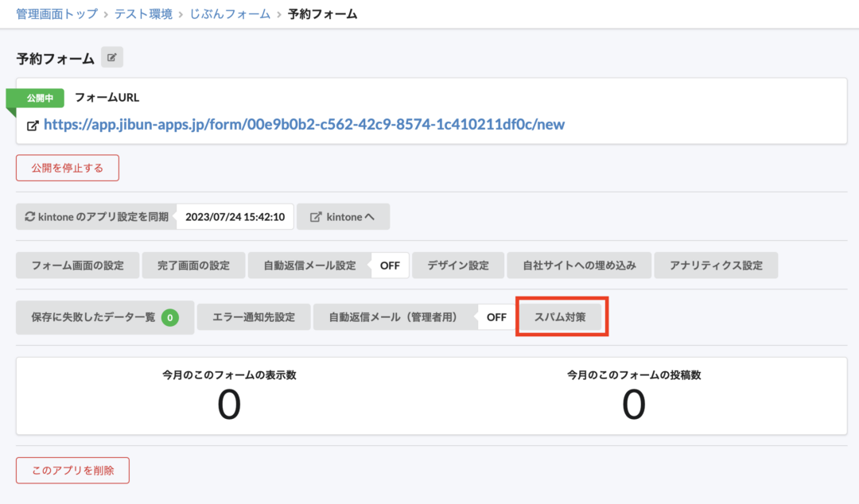Click the green 0 badge for failed data
Viewport: 859px width, 504px height.
pyautogui.click(x=169, y=318)
